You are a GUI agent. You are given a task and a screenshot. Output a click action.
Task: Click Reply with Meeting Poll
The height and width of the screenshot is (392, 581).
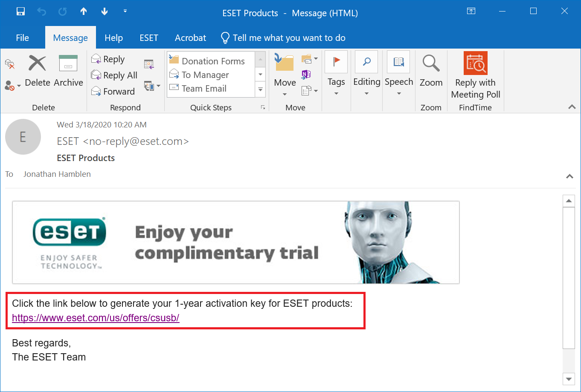[476, 76]
